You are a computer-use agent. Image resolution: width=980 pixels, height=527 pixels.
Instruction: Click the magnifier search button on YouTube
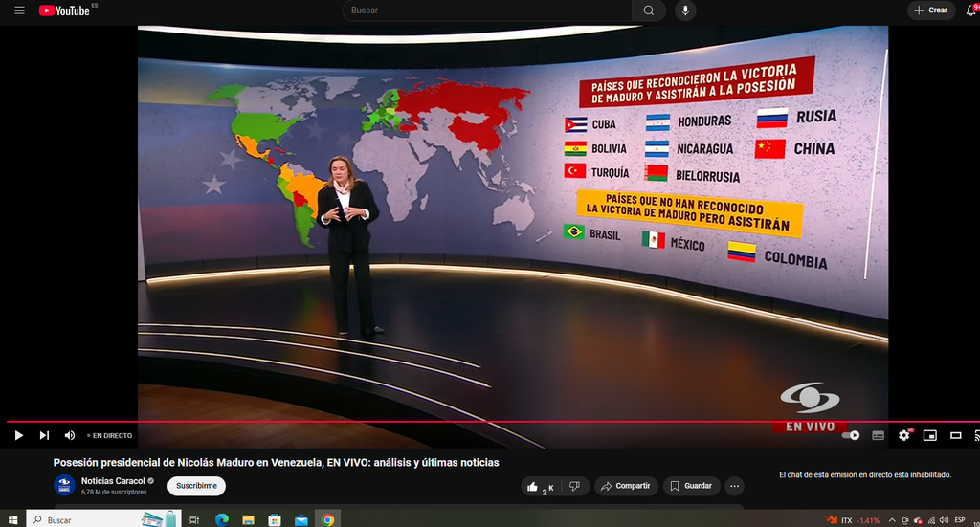649,11
